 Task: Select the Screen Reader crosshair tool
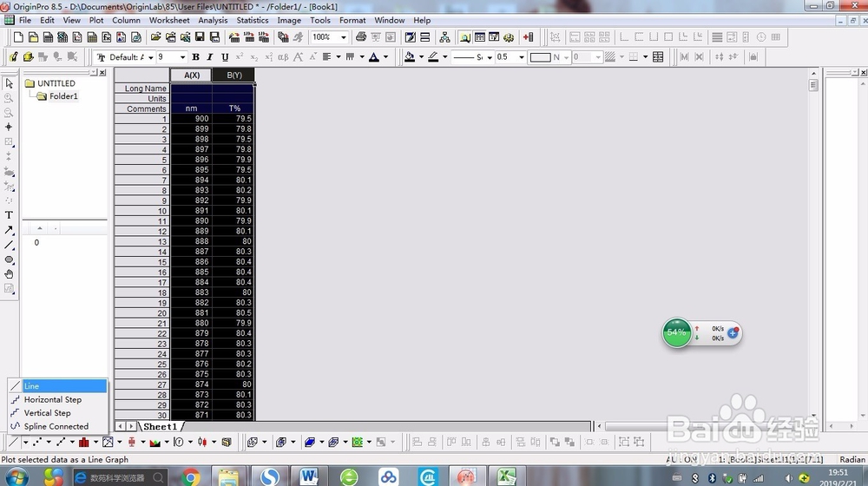pyautogui.click(x=9, y=127)
